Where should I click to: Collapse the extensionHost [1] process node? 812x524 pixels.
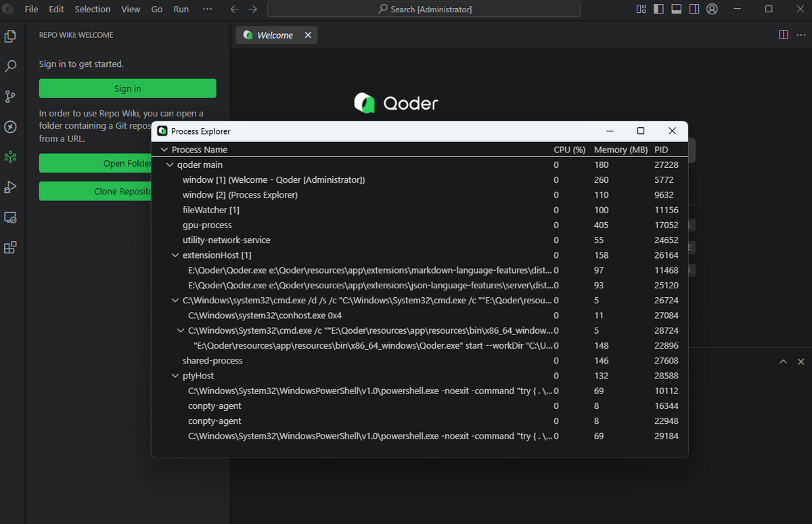click(x=175, y=255)
